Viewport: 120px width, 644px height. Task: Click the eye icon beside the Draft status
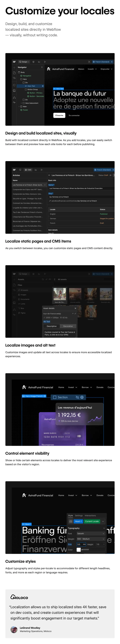tap(110, 175)
